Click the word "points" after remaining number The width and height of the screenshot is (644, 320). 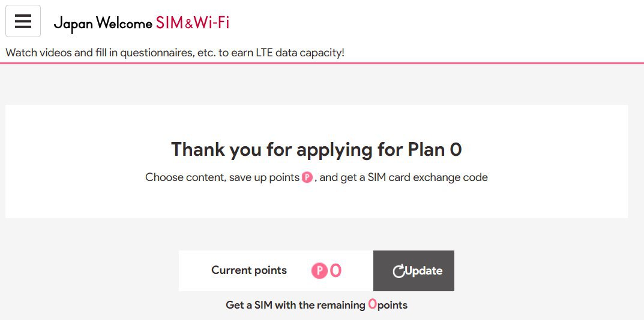[393, 305]
